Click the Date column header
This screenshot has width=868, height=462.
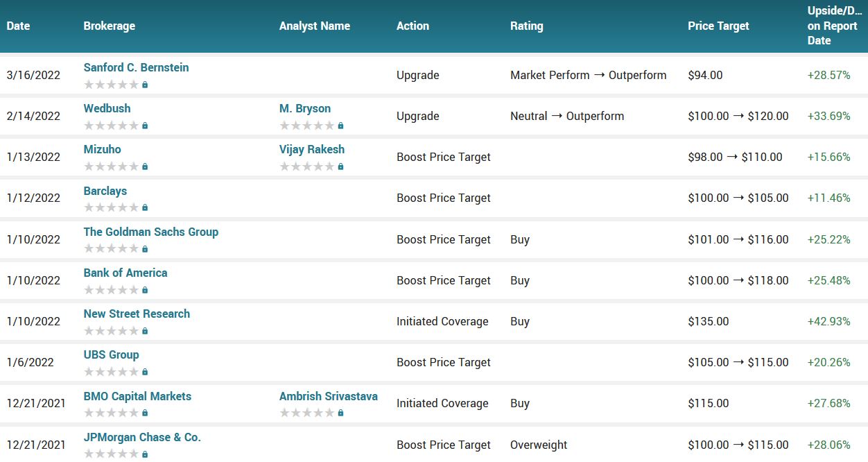tap(19, 26)
